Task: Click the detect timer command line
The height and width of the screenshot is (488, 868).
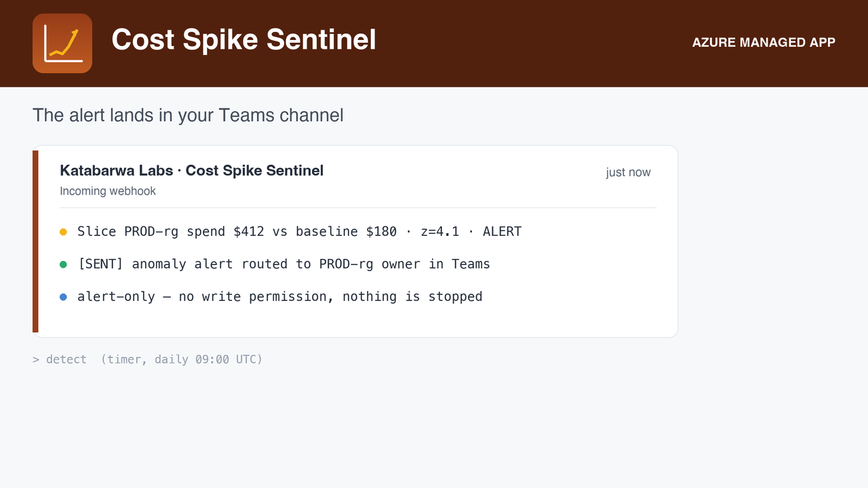Action: [148, 359]
